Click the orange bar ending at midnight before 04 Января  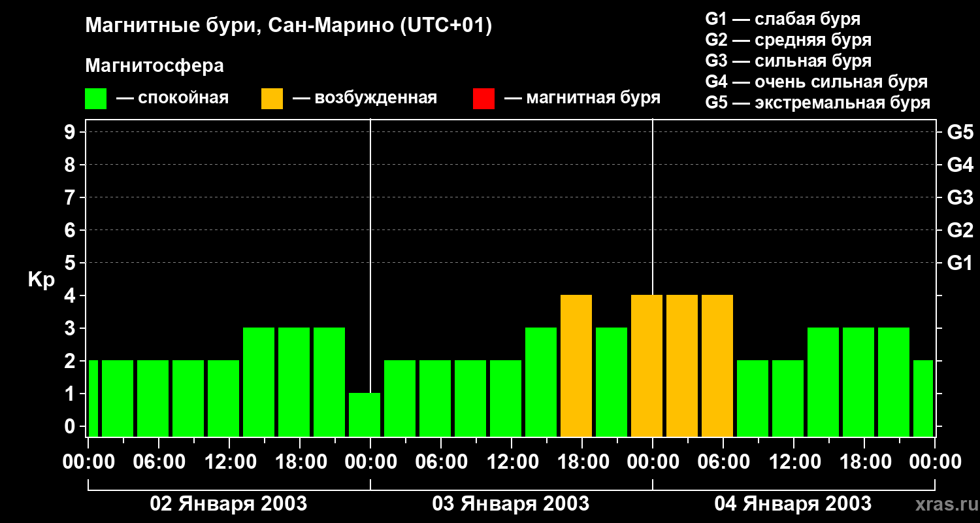coord(647,365)
